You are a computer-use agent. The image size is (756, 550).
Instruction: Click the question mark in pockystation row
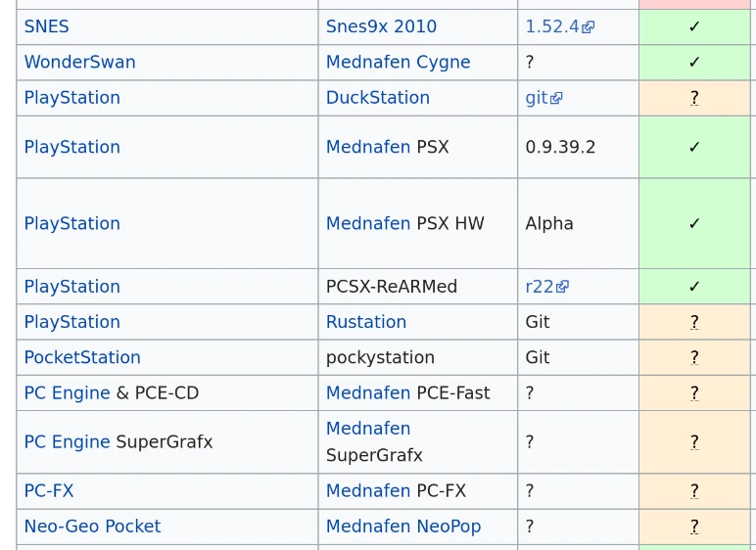click(694, 357)
